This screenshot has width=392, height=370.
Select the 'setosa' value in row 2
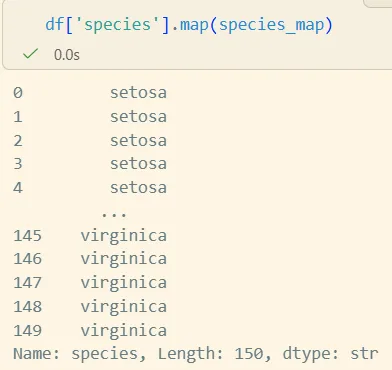138,140
